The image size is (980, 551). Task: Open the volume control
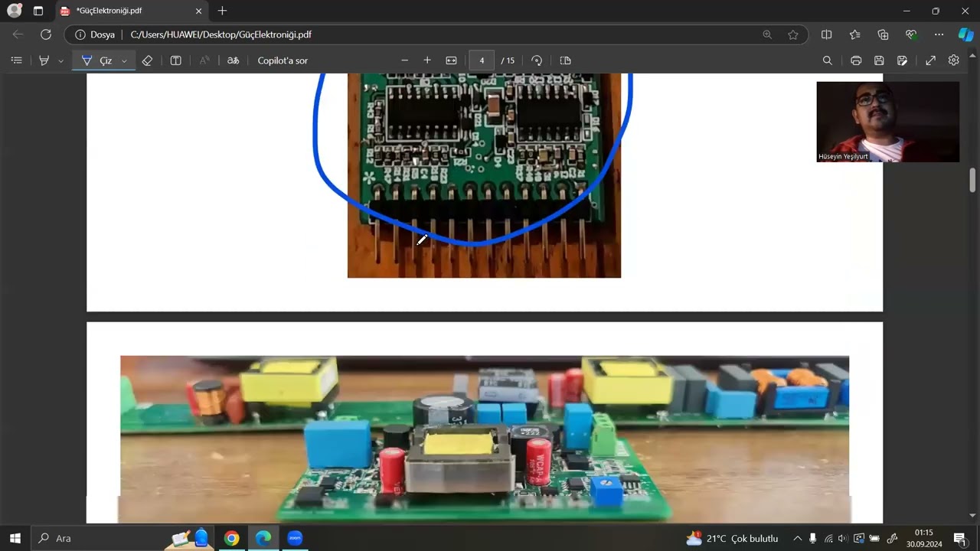pos(843,538)
